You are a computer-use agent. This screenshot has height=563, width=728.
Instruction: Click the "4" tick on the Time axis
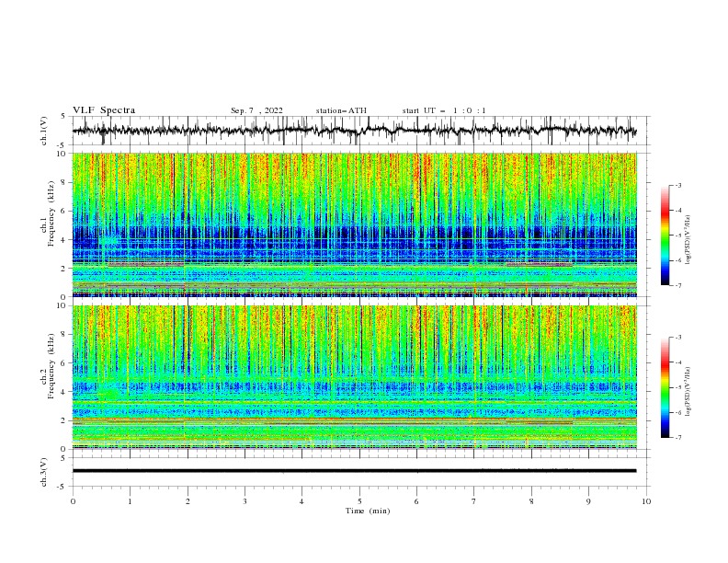point(301,501)
